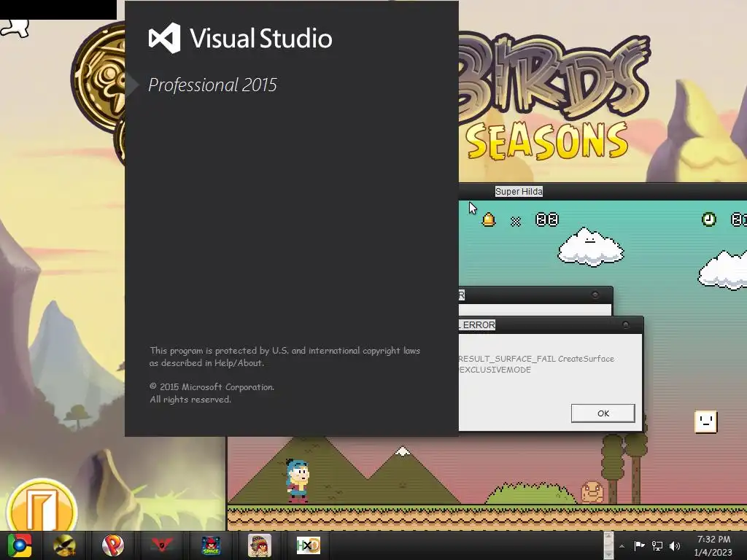Open the clock showing 7:32 PM
The height and width of the screenshot is (560, 747).
pyautogui.click(x=713, y=545)
